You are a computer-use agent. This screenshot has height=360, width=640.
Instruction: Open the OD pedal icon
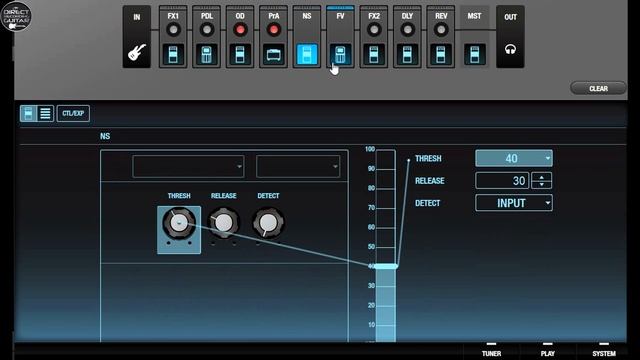tap(240, 54)
